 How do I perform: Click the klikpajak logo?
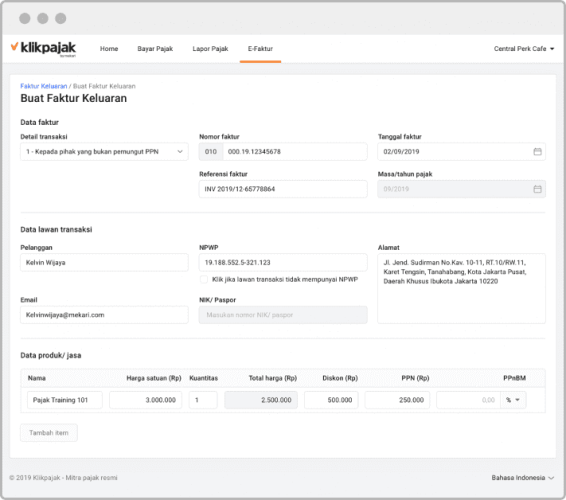point(43,48)
